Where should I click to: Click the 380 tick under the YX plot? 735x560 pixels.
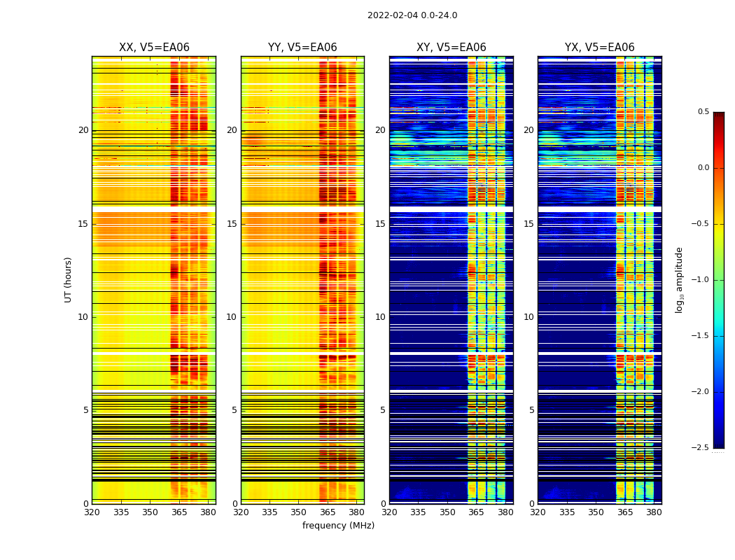654,512
